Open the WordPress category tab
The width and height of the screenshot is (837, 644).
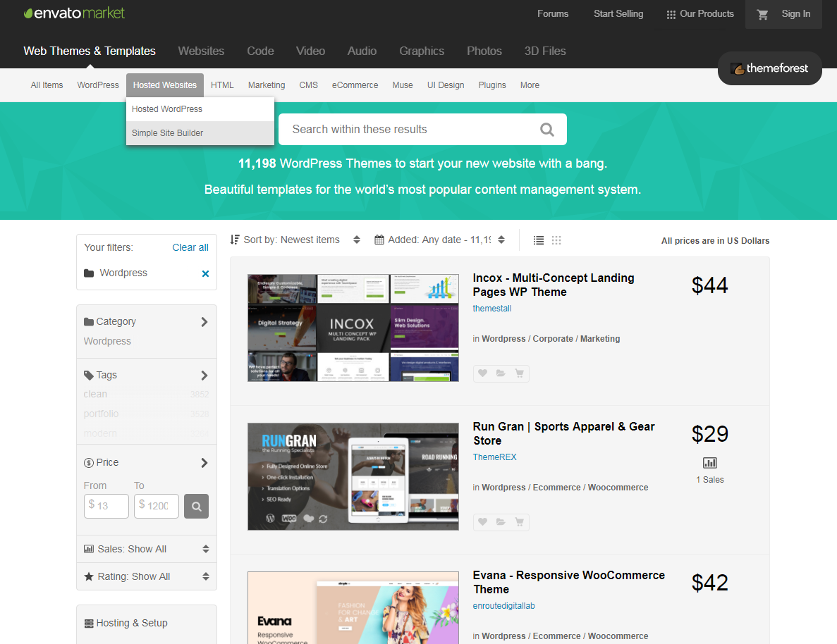[x=98, y=85]
